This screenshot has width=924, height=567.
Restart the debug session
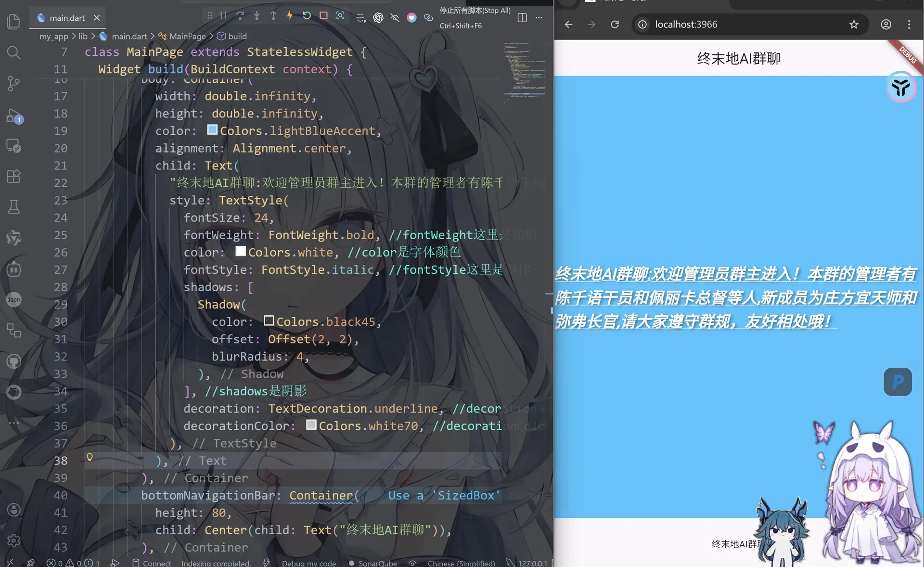pyautogui.click(x=307, y=16)
